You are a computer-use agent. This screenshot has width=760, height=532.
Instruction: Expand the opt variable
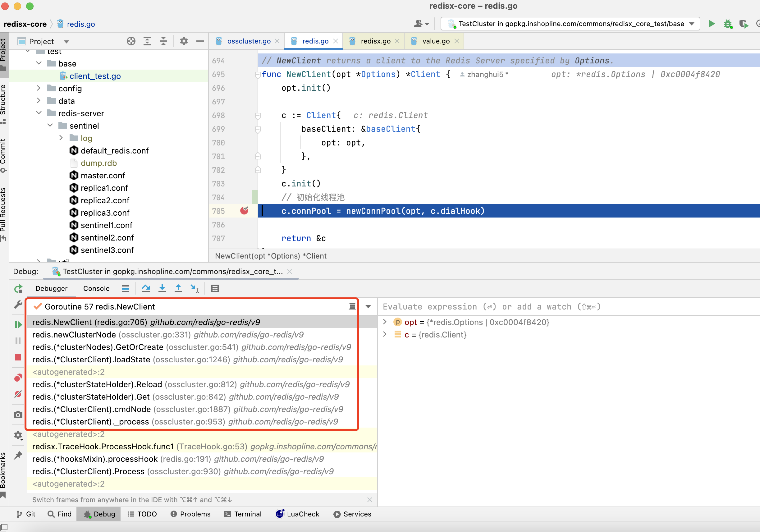pos(385,322)
